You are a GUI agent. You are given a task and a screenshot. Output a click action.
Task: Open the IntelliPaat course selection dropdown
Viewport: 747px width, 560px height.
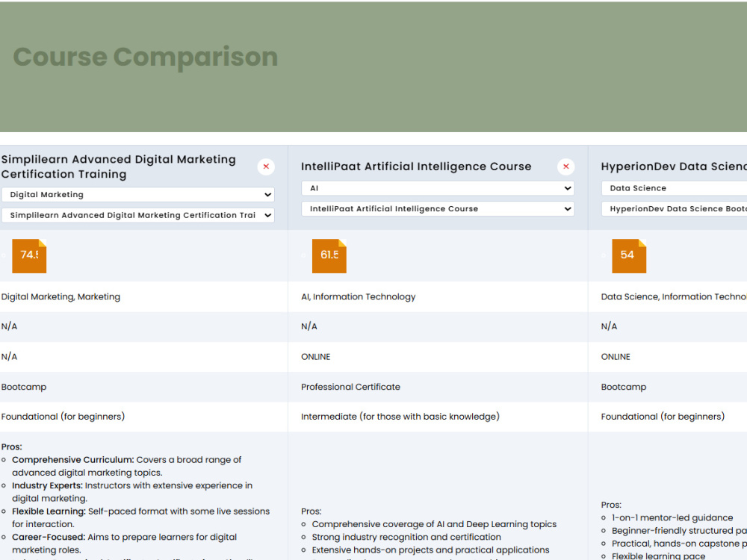(438, 208)
